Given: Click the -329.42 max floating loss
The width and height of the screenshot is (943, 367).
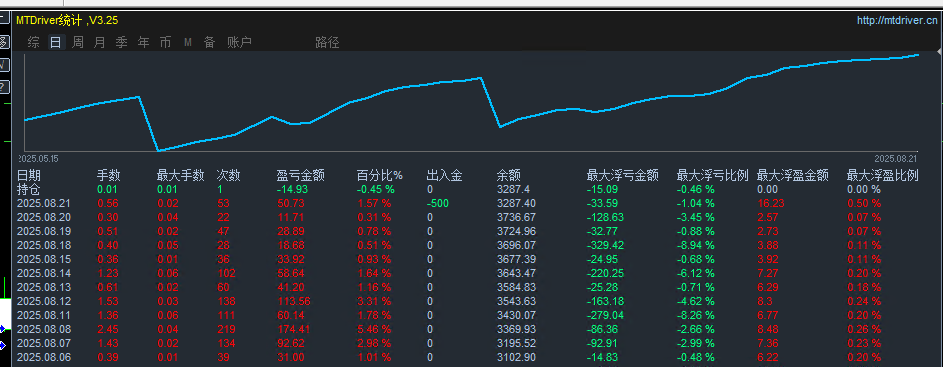Looking at the screenshot, I should [x=605, y=245].
